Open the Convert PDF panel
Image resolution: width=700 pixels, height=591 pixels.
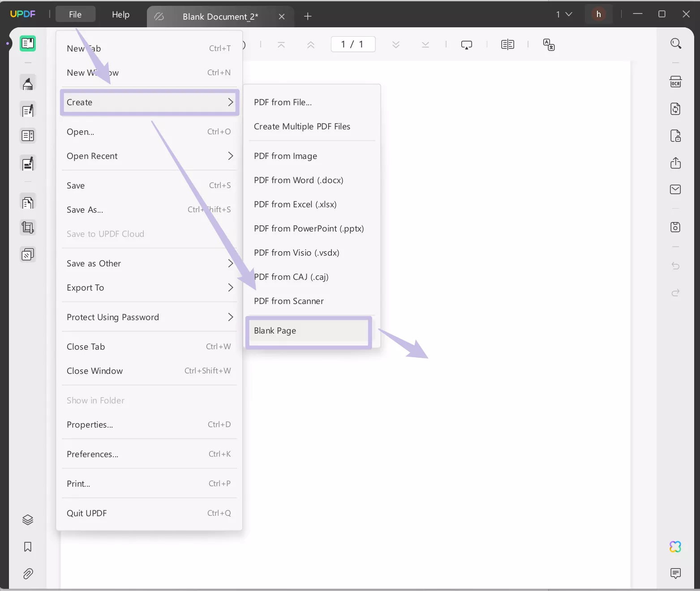click(675, 108)
